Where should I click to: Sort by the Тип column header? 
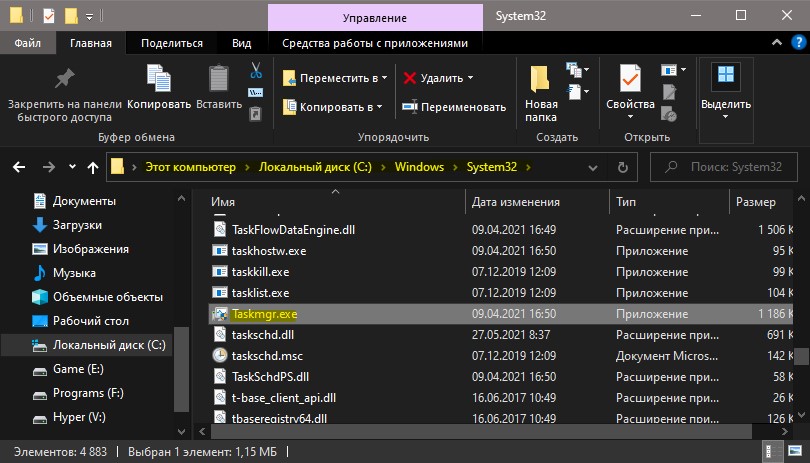pos(669,202)
